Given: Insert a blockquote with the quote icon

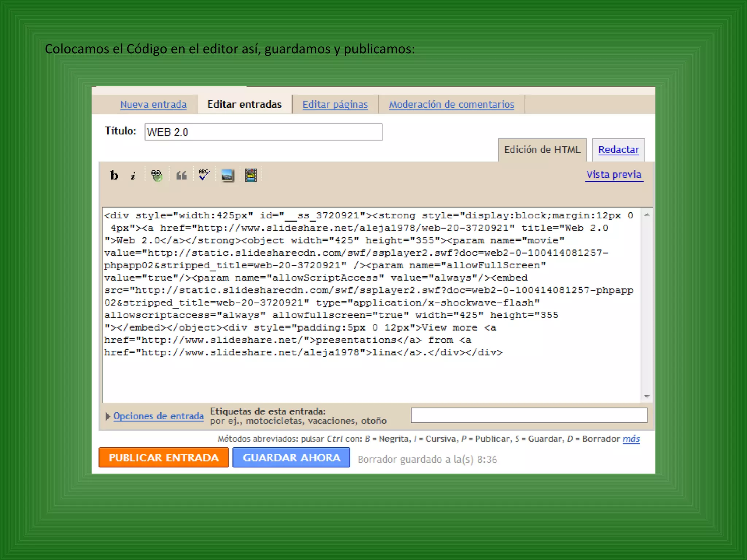Looking at the screenshot, I should 181,176.
